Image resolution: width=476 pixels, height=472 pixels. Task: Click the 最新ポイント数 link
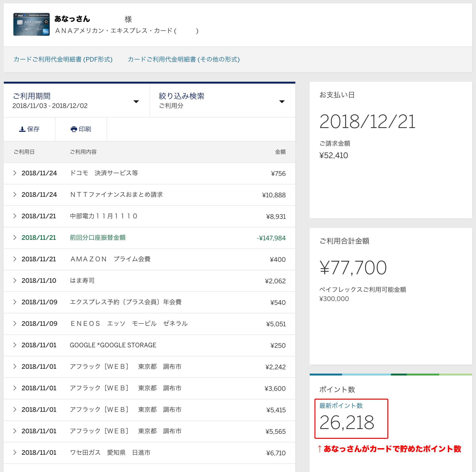[x=341, y=406]
